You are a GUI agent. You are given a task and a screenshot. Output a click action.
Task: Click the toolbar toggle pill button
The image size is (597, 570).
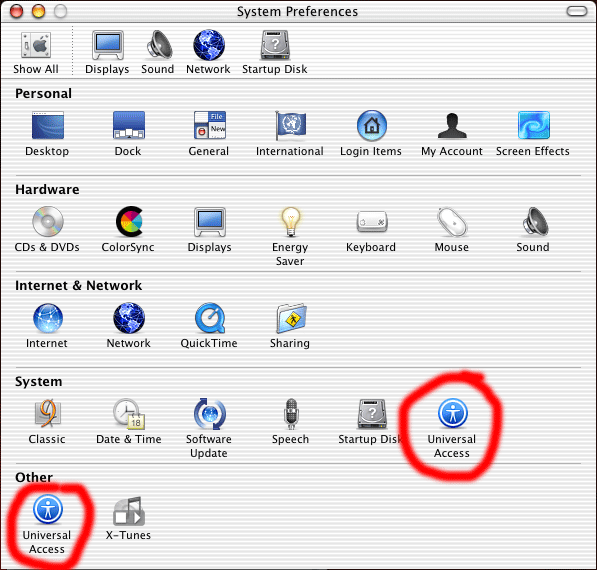coord(576,11)
